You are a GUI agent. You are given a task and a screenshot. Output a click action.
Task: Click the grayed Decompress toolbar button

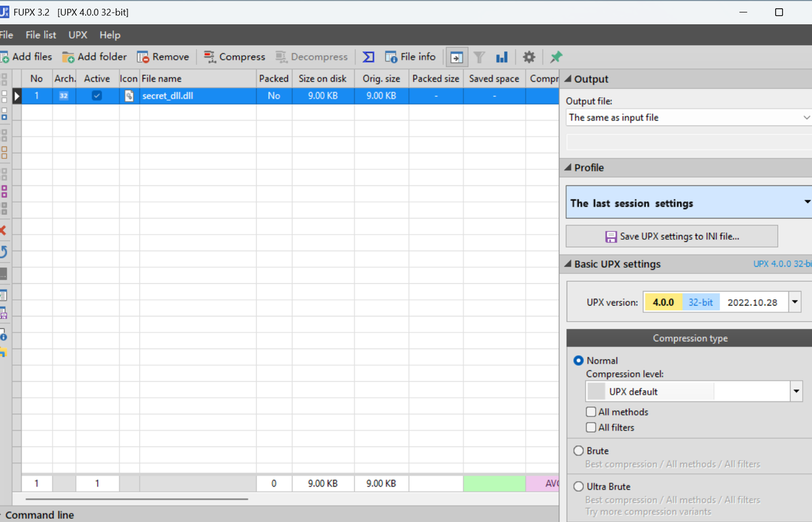tap(311, 57)
